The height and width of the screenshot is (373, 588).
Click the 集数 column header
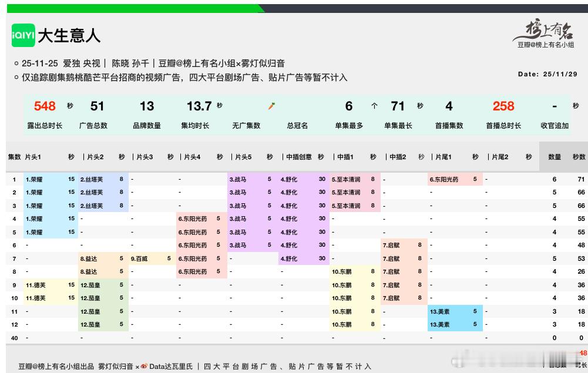pos(14,157)
